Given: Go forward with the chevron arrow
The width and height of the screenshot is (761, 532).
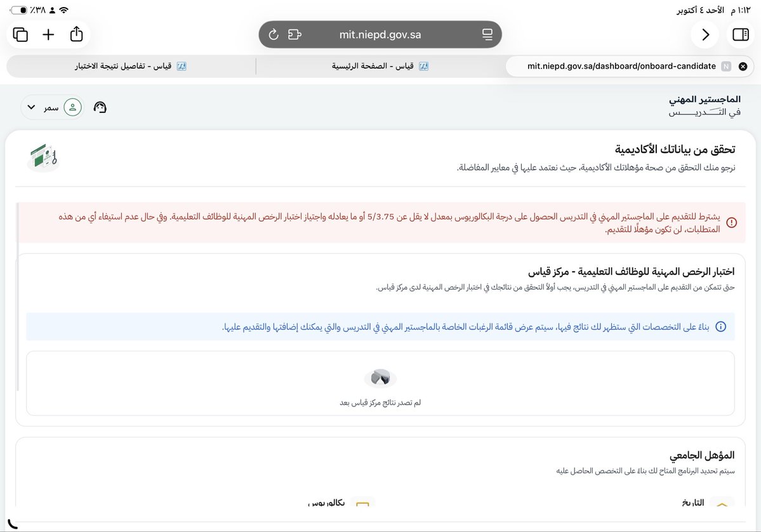Looking at the screenshot, I should [706, 34].
